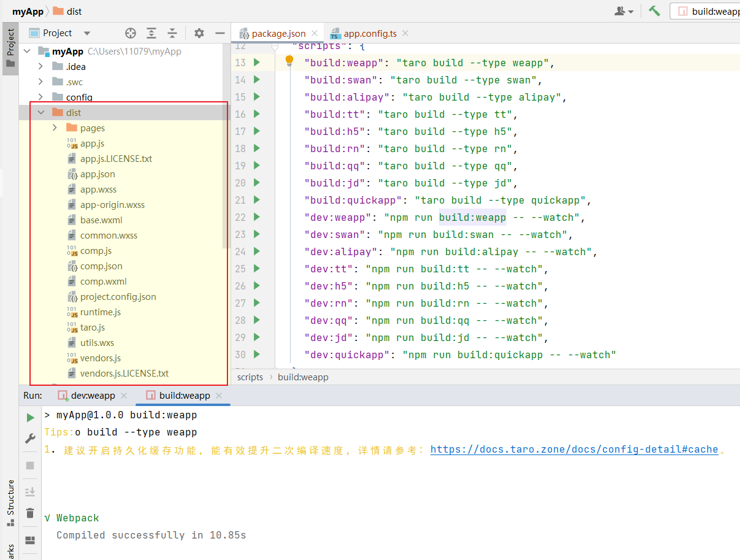740x560 pixels.
Task: Rerun process with green play button
Action: pos(30,418)
